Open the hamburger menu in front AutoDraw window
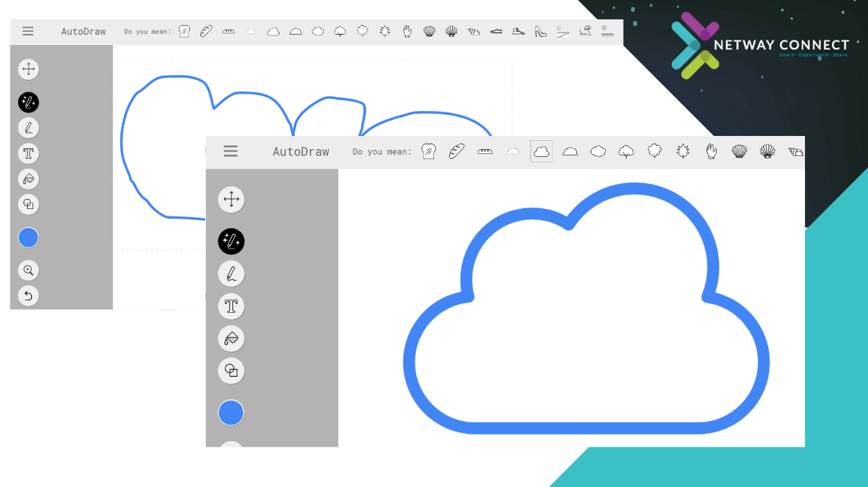Viewport: 868px width, 487px height. tap(231, 151)
